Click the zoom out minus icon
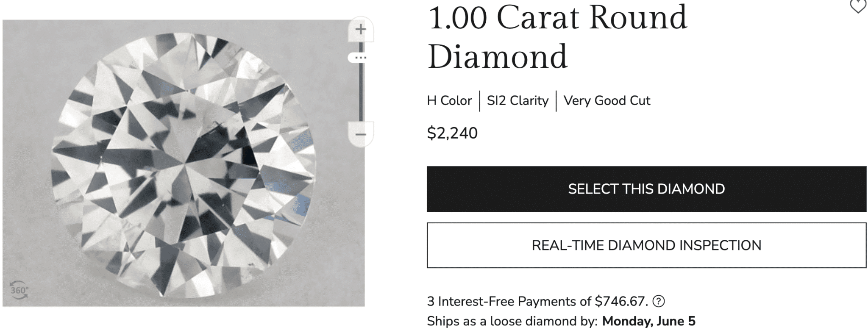This screenshot has width=868, height=333. tap(360, 135)
